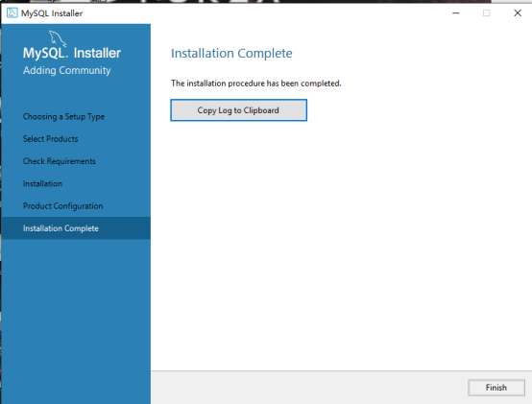
Task: Minimize the MySQL Installer window
Action: pyautogui.click(x=456, y=12)
